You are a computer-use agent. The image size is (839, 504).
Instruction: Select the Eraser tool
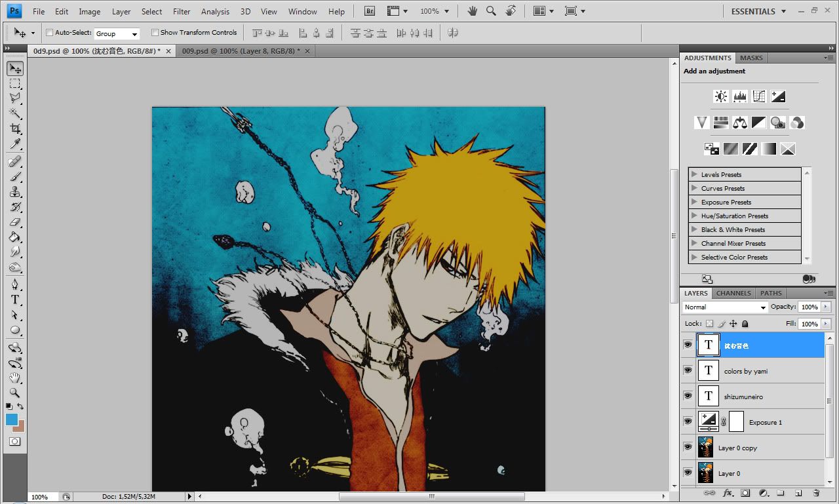click(x=14, y=222)
